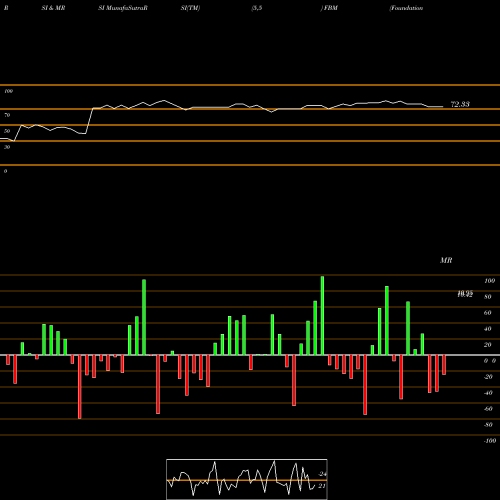Screen dimensions: 500x500
Task: Click the '(5,5' parameter text in the header
Action: coord(257,8)
